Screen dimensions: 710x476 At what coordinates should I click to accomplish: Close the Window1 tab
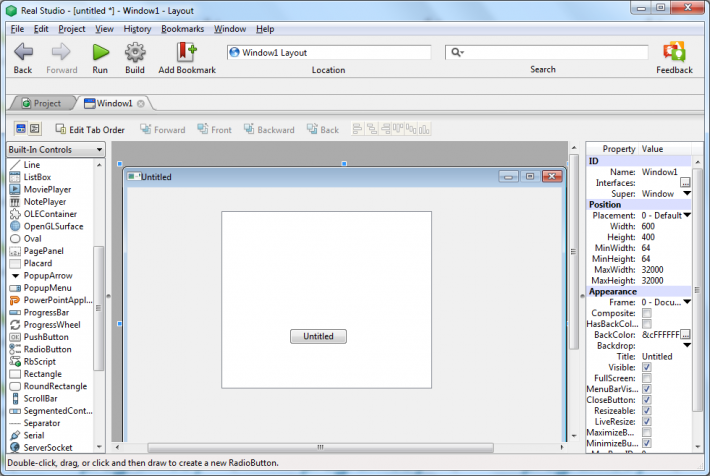click(x=141, y=104)
